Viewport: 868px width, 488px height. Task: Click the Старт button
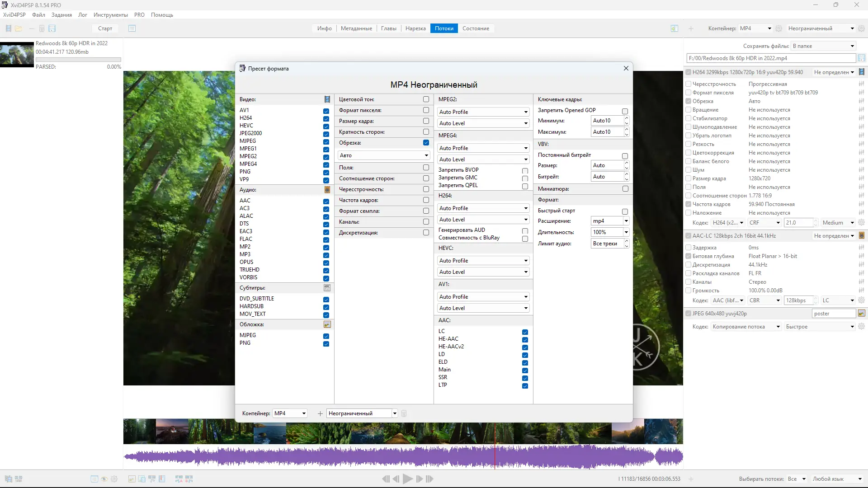click(x=105, y=28)
